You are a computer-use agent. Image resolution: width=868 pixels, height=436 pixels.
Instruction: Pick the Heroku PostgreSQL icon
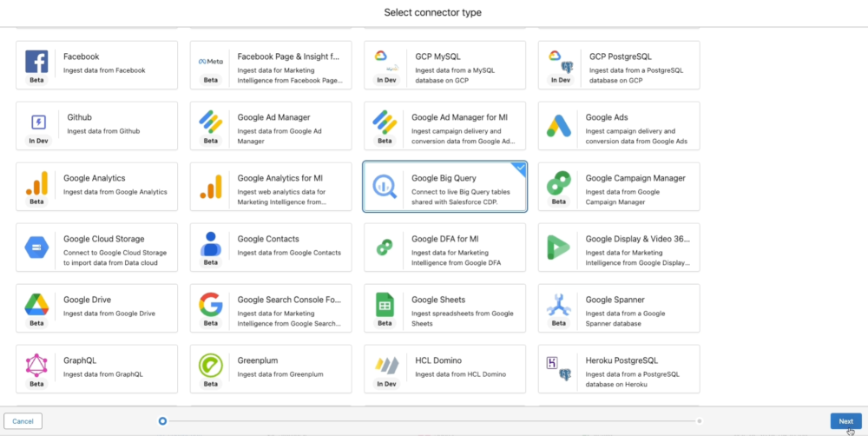[x=558, y=369]
